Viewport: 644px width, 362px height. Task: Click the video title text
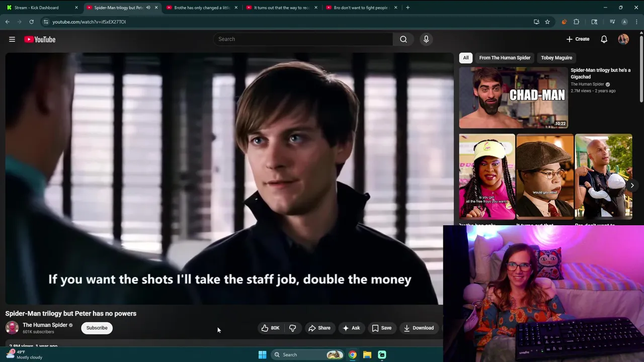coord(71,313)
